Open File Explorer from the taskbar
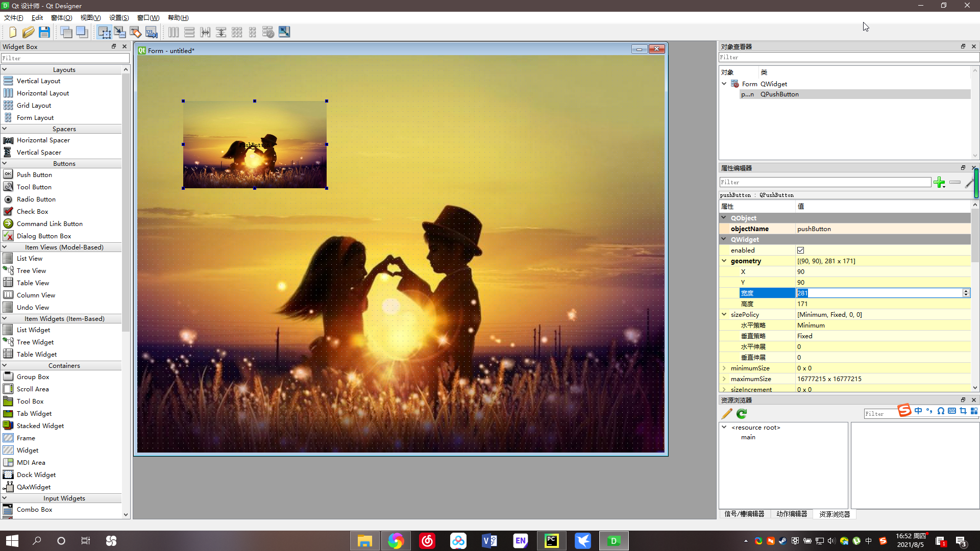The image size is (980, 551). [x=364, y=541]
